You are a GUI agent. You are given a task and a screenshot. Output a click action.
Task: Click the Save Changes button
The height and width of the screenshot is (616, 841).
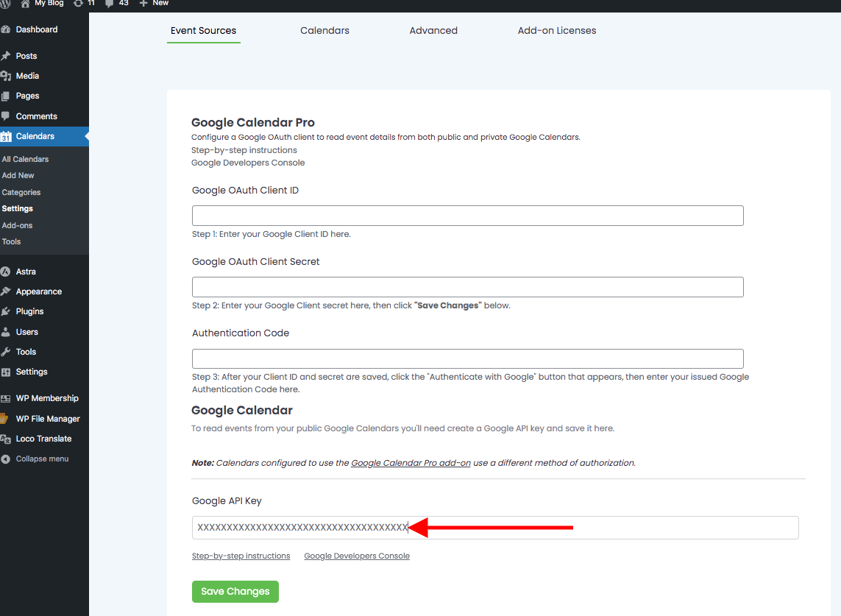[235, 591]
